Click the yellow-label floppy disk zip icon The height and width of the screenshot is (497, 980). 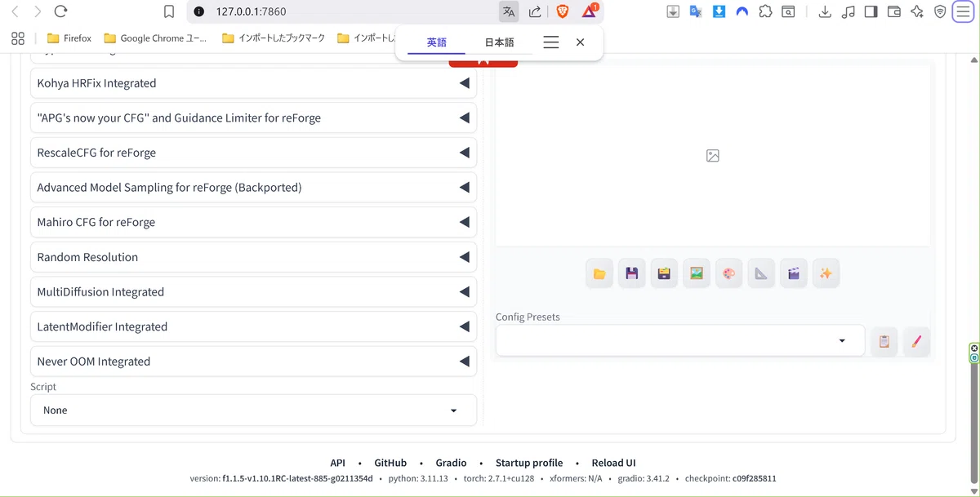click(x=664, y=273)
